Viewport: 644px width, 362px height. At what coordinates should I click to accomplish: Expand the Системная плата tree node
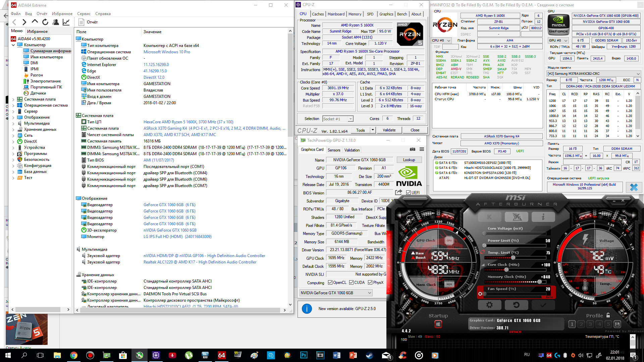[13, 99]
